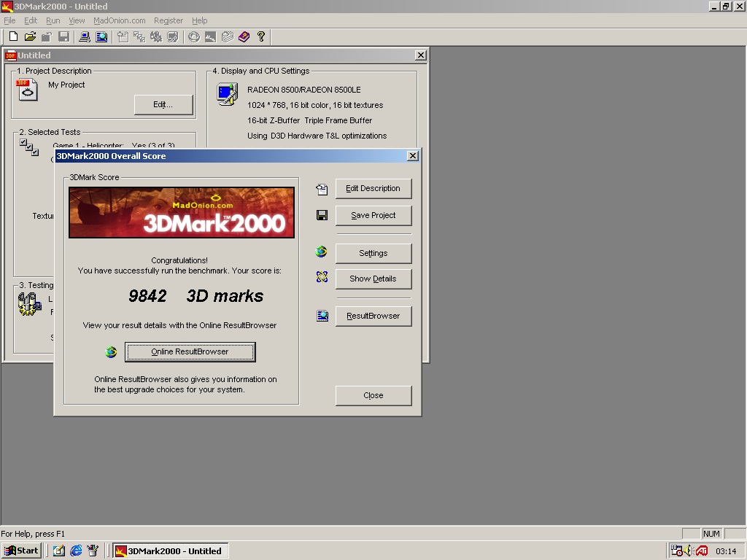
Task: Launch the Online ResultBrowser
Action: [x=190, y=351]
